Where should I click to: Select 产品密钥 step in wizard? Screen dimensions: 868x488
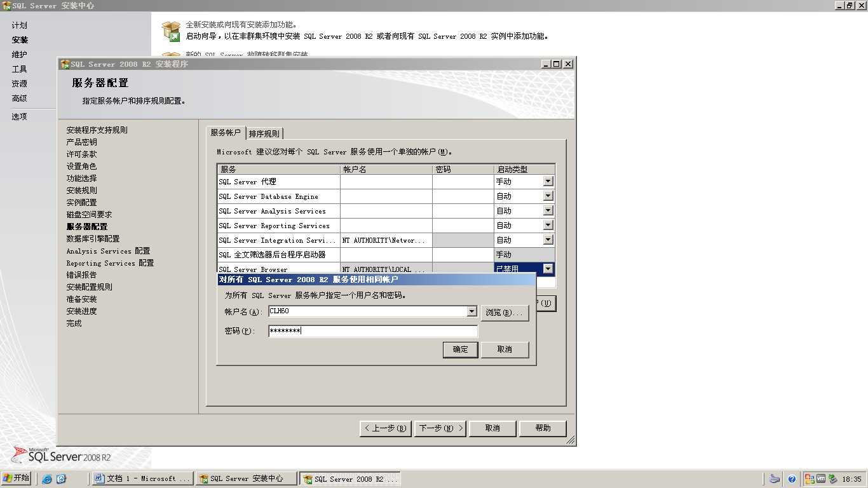pos(81,142)
